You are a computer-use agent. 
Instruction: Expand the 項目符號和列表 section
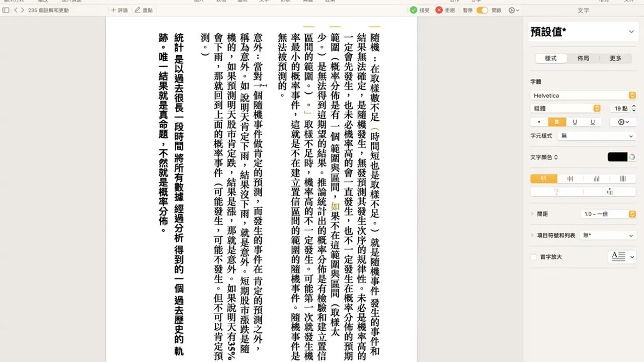point(532,235)
